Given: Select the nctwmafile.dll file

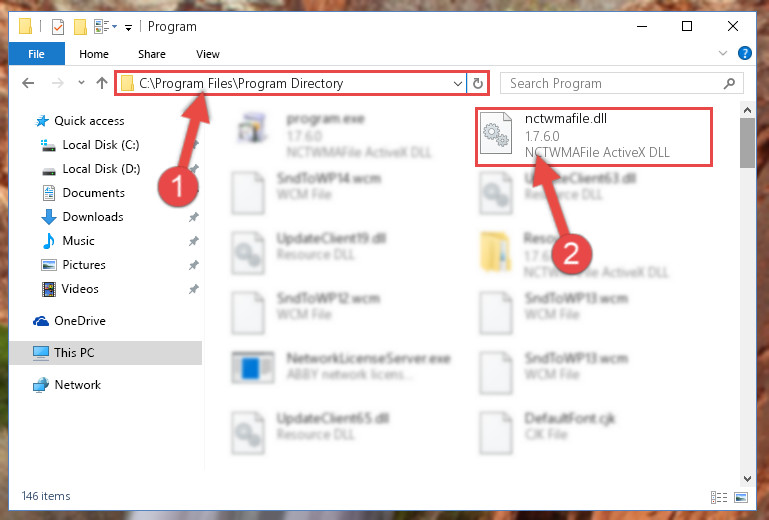Looking at the screenshot, I should [594, 136].
